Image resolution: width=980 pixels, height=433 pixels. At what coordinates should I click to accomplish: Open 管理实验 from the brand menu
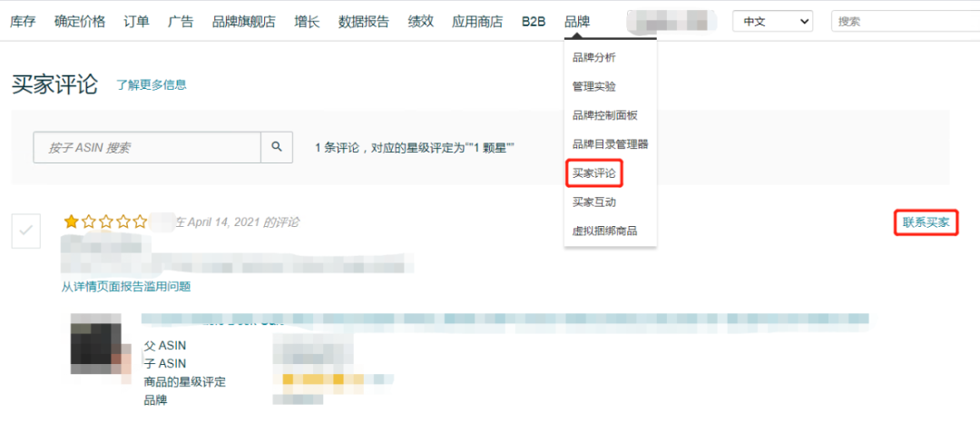[x=594, y=86]
